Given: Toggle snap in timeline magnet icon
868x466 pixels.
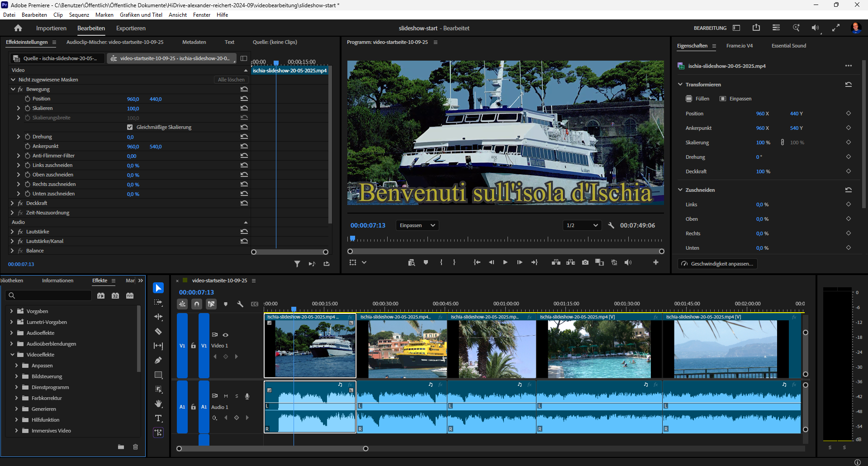Looking at the screenshot, I should [197, 304].
